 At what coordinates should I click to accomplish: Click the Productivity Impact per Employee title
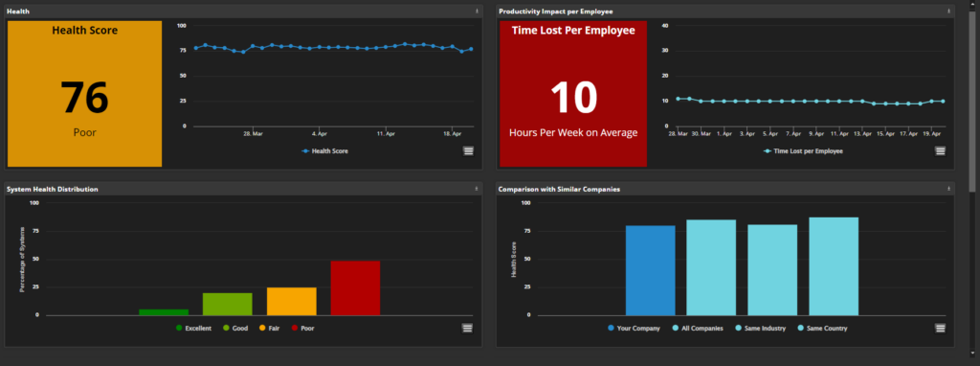point(556,11)
